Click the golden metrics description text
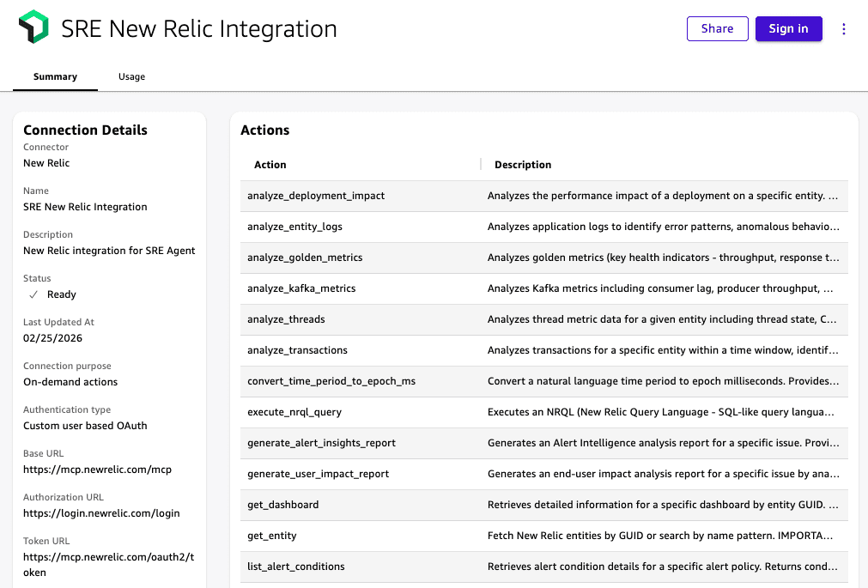Viewport: 868px width, 588px height. [663, 258]
